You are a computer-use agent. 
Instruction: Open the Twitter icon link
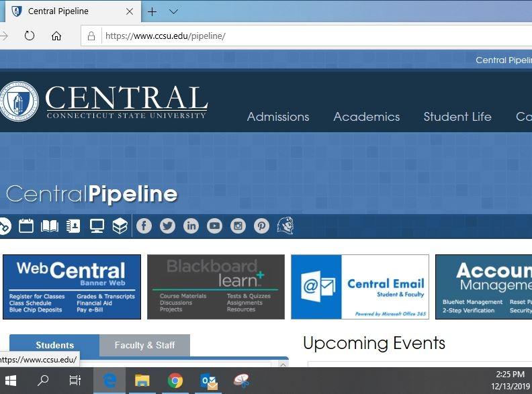click(x=168, y=226)
